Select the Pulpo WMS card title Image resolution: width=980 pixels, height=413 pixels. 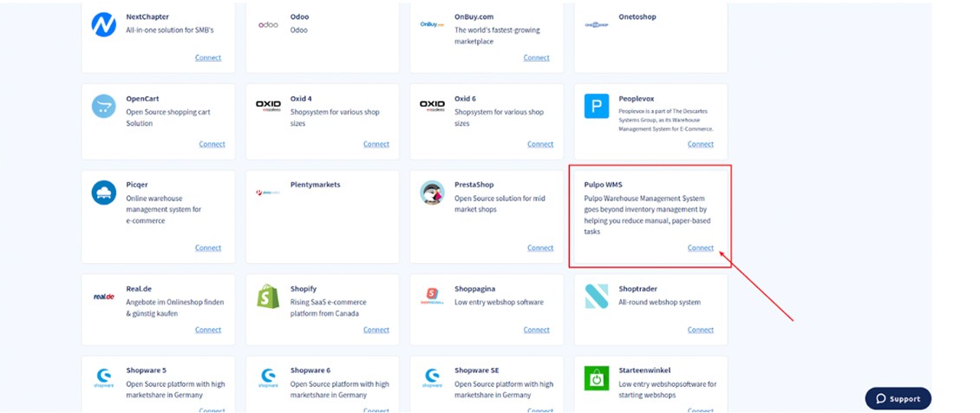(x=603, y=185)
